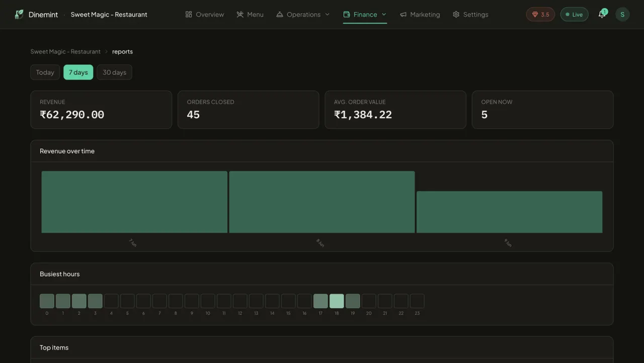Viewport: 644px width, 363px height.
Task: Open the Operations tab label
Action: point(303,15)
